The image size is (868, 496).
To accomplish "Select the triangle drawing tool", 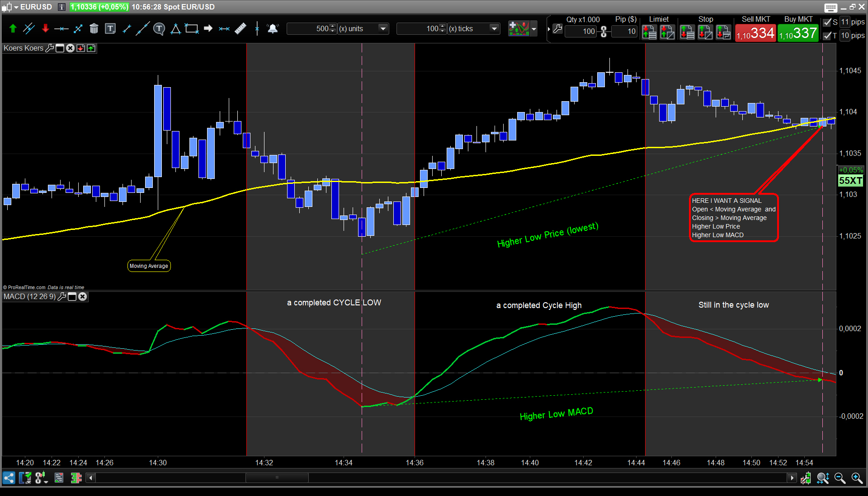I will click(175, 29).
